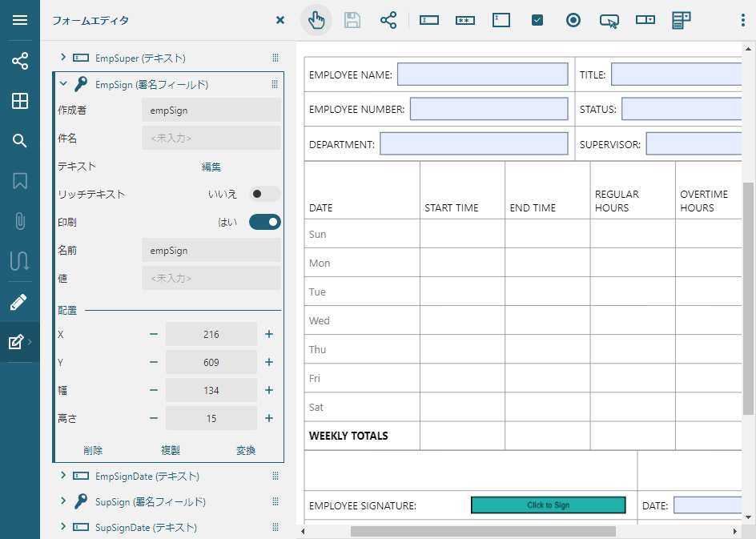
Task: Increase the Y value
Action: point(269,362)
